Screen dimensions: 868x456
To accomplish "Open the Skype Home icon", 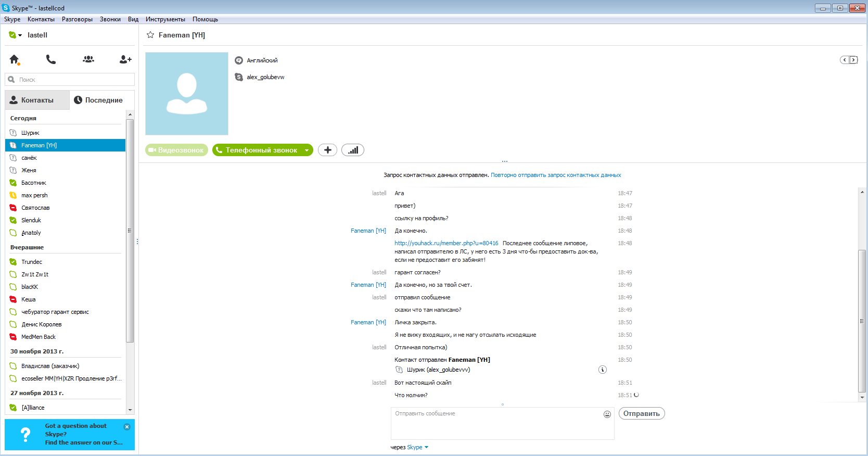I will [15, 59].
